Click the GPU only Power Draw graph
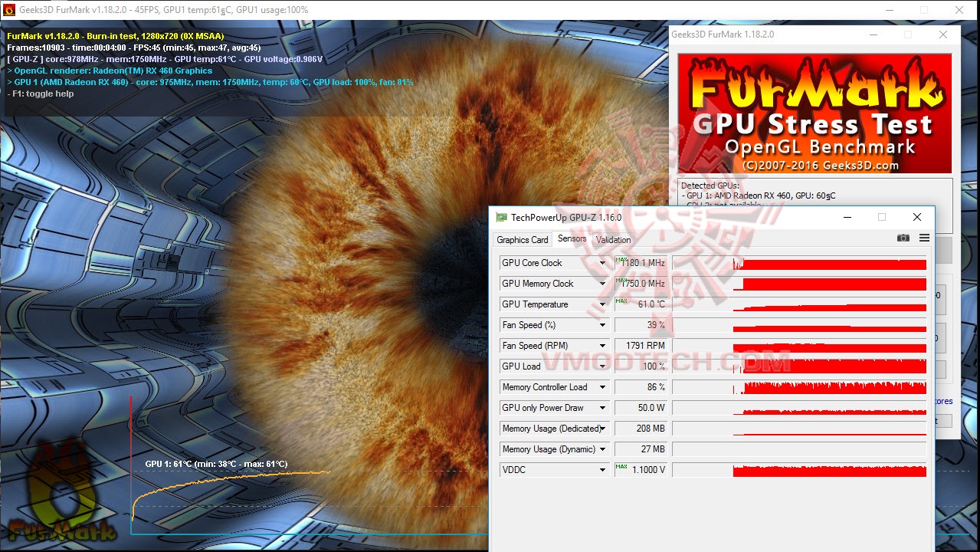The width and height of the screenshot is (980, 552). coord(799,408)
